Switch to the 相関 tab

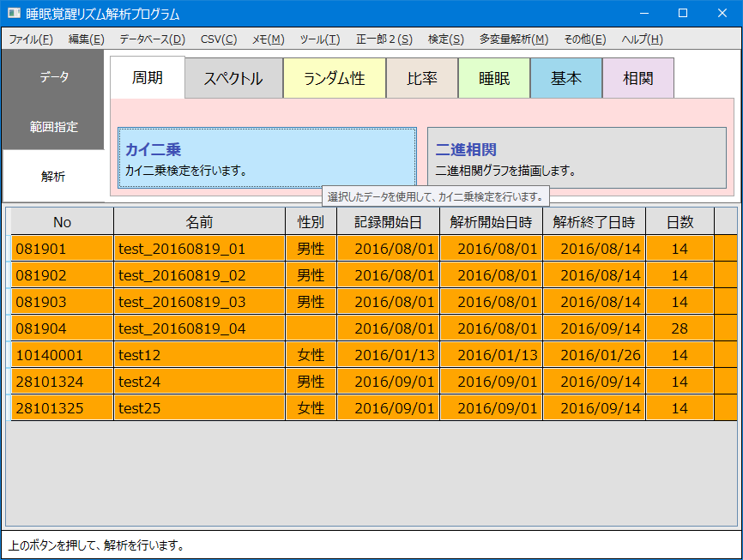tap(638, 78)
